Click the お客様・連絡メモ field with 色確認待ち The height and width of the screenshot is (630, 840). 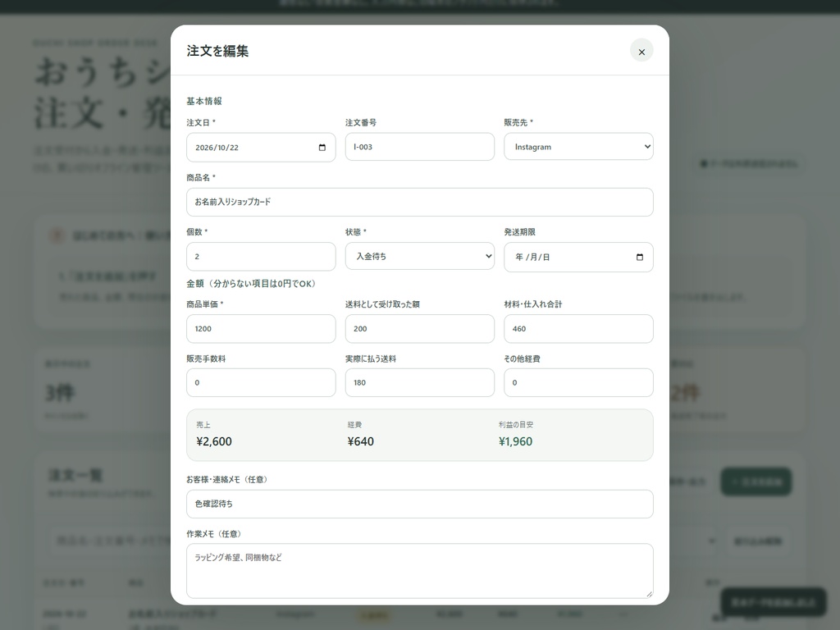pyautogui.click(x=419, y=504)
